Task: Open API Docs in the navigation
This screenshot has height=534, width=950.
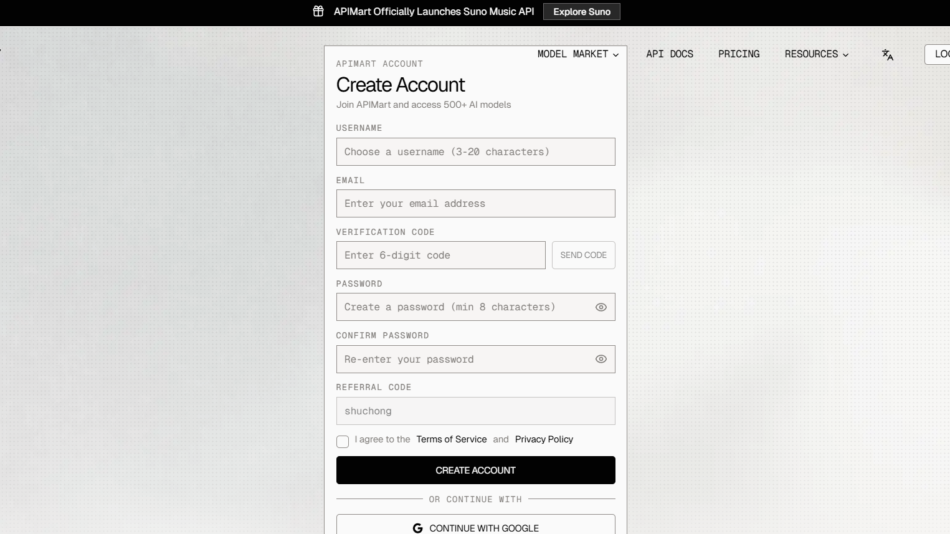Action: click(x=669, y=54)
